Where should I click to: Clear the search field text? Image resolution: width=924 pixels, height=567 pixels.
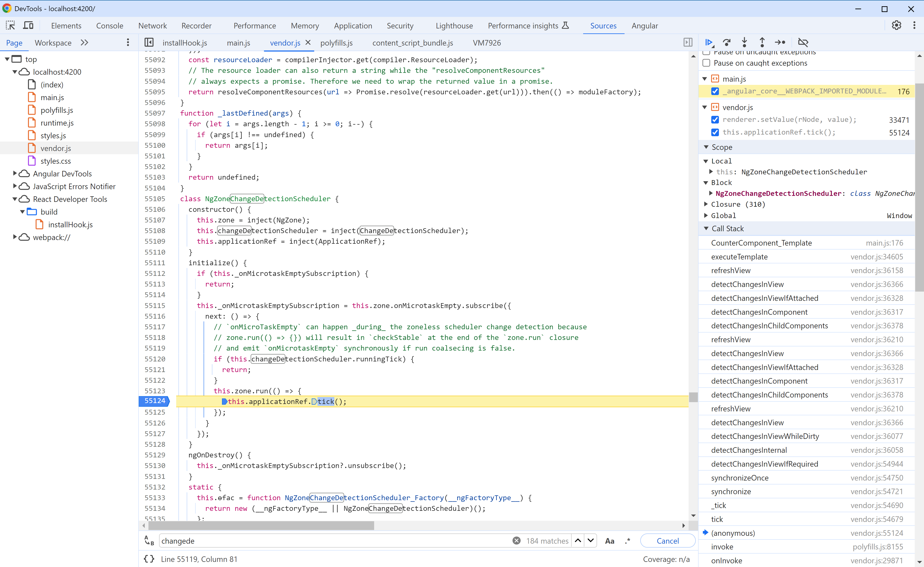tap(516, 540)
